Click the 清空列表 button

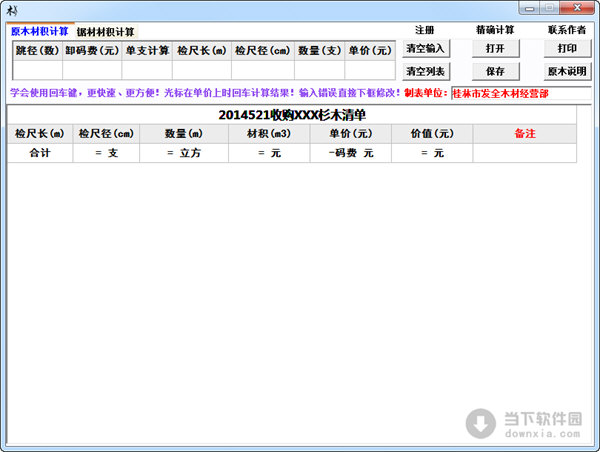click(x=426, y=72)
